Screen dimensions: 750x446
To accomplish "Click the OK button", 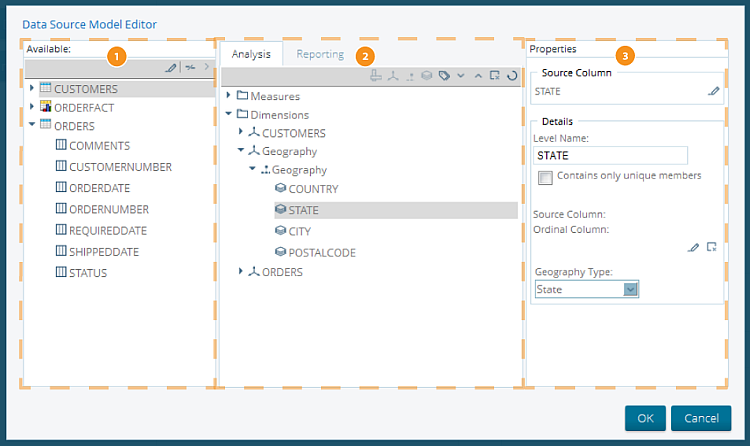I will point(645,418).
